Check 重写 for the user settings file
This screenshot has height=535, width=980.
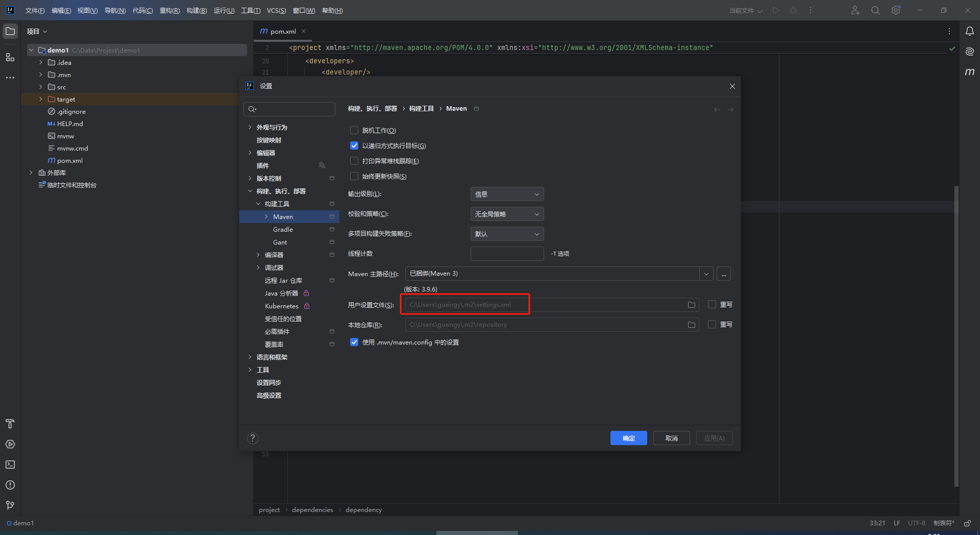(x=712, y=304)
